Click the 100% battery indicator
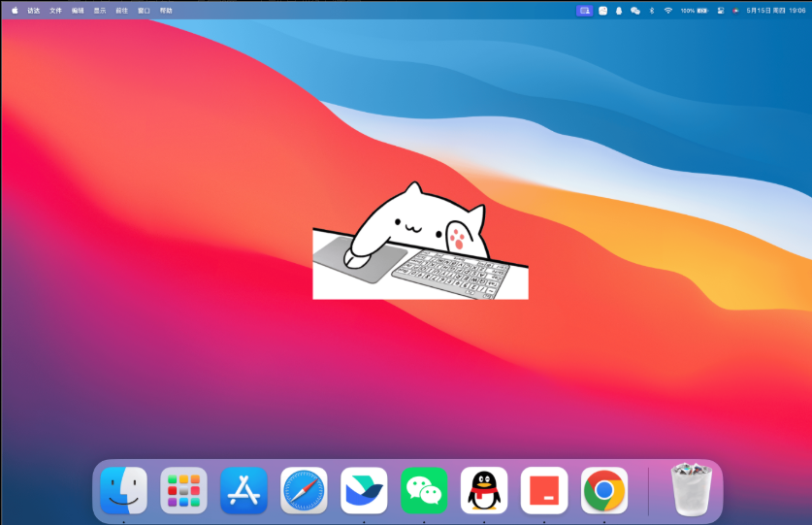The image size is (812, 525). click(x=694, y=11)
